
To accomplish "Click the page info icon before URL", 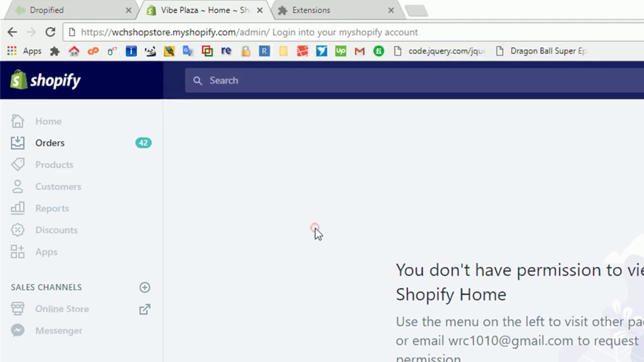I will click(71, 32).
